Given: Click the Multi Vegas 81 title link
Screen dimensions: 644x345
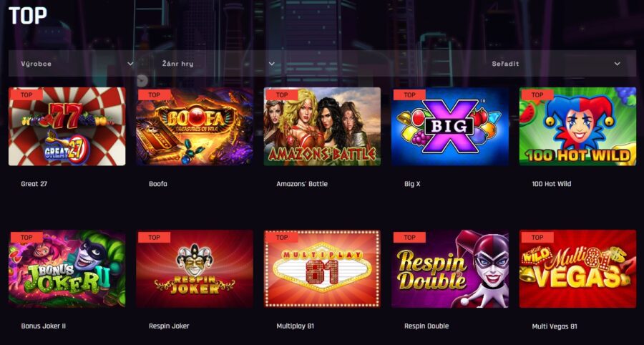Looking at the screenshot, I should pyautogui.click(x=555, y=326).
